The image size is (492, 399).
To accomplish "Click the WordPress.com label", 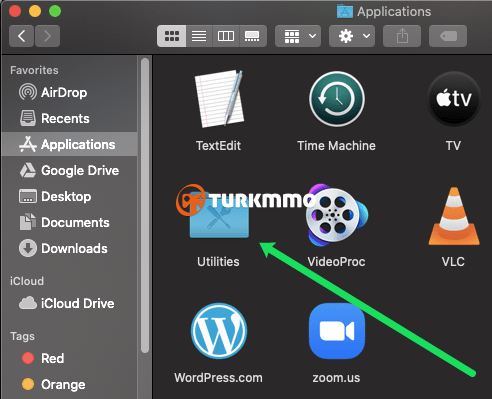I will tap(218, 378).
